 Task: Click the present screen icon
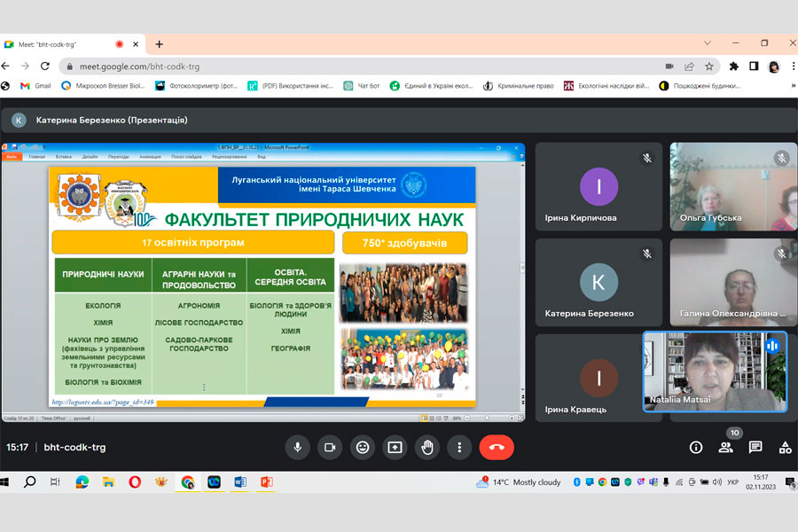pyautogui.click(x=395, y=448)
